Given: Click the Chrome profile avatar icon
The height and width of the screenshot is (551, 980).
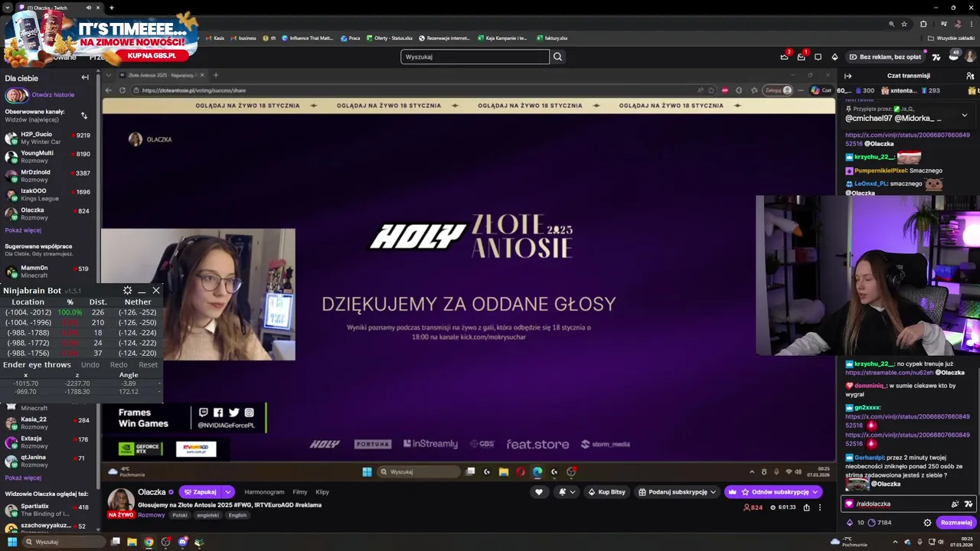Looking at the screenshot, I should pos(957,24).
